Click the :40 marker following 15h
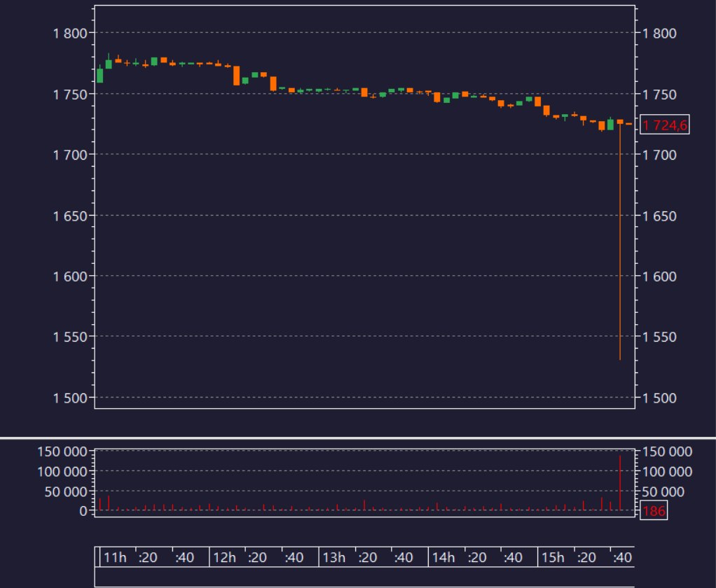Viewport: 716px width, 588px height. click(622, 557)
